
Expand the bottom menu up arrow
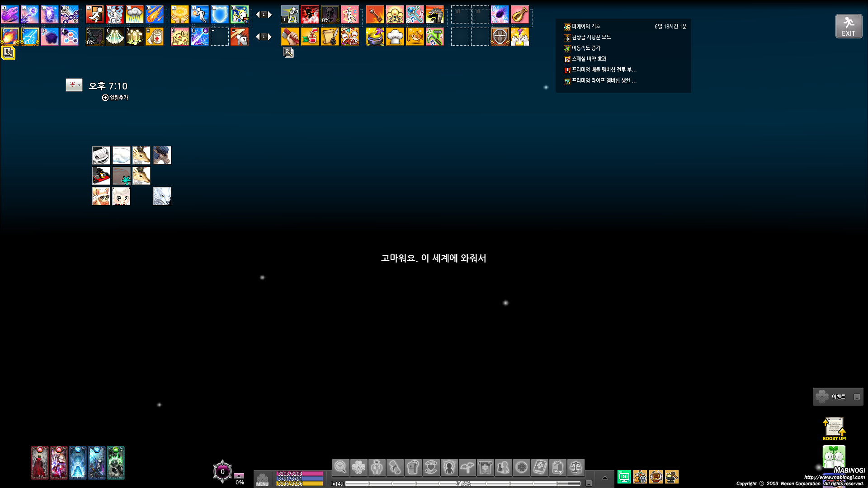(605, 478)
